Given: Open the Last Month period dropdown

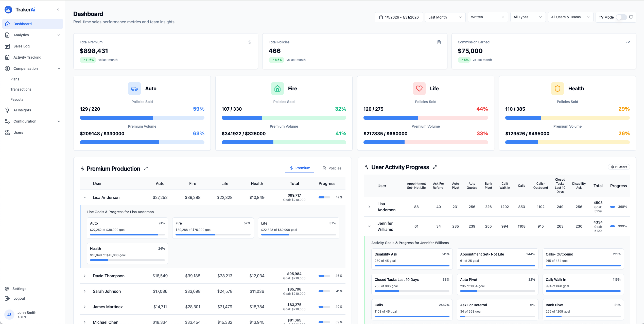Looking at the screenshot, I should (445, 17).
